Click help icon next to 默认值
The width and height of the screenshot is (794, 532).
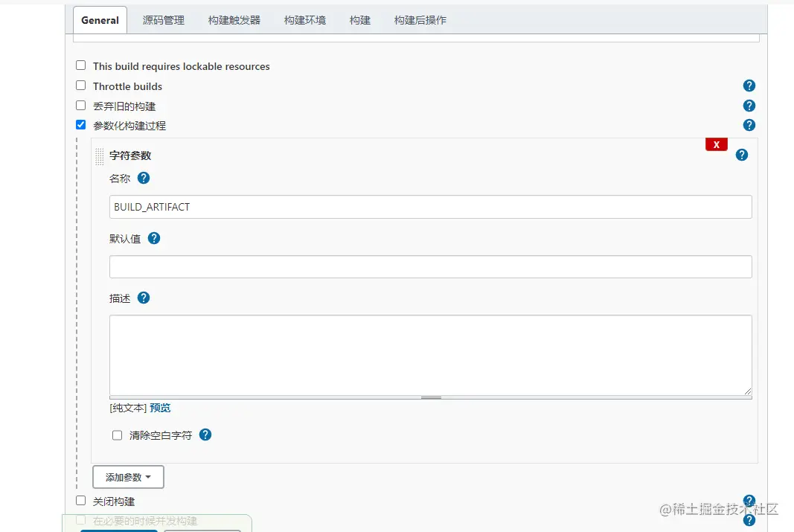[154, 238]
